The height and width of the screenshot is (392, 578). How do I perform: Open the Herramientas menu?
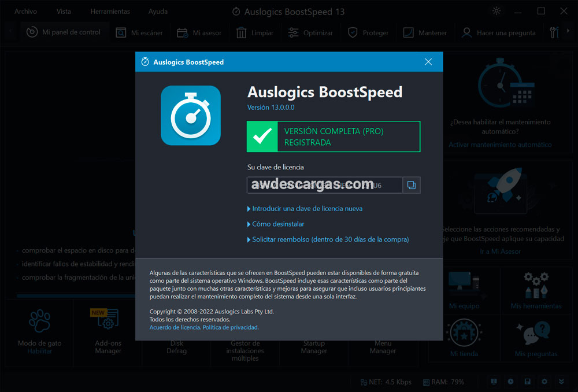(x=110, y=10)
